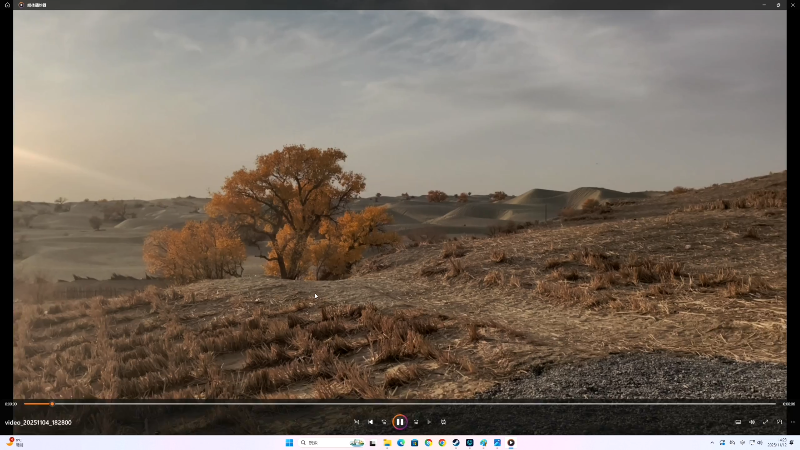Skip forward thirty seconds
Image resolution: width=800 pixels, height=450 pixels.
click(x=416, y=422)
